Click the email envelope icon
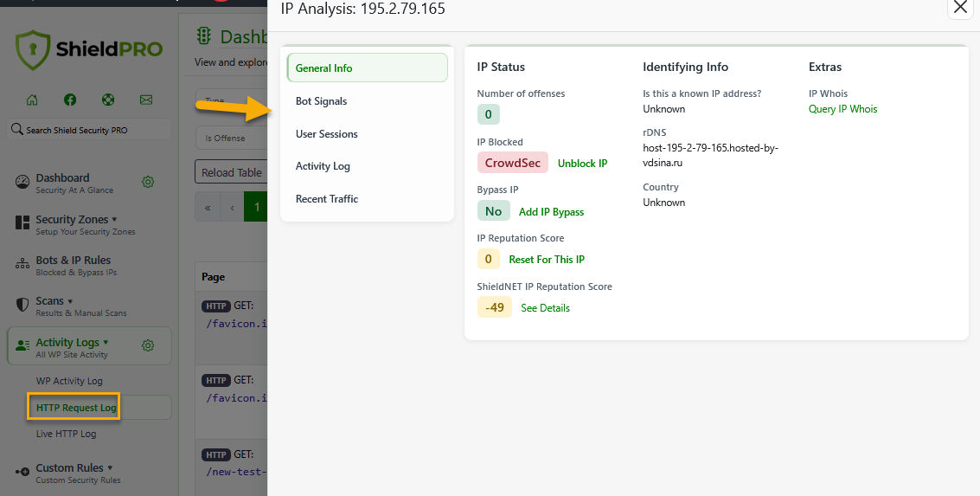 pos(146,100)
